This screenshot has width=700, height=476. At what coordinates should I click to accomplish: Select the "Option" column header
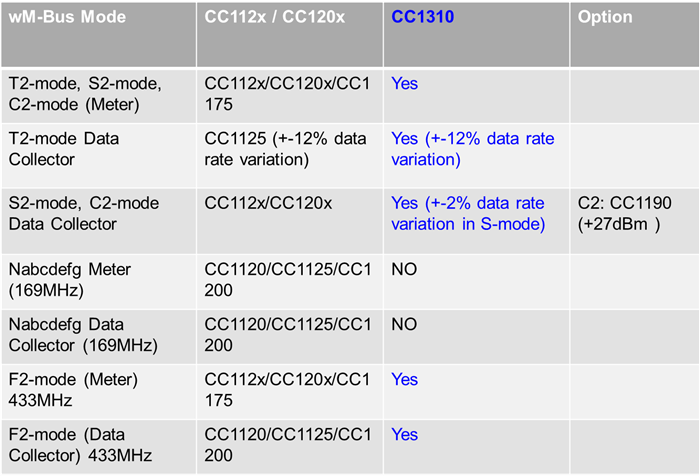coord(604,18)
